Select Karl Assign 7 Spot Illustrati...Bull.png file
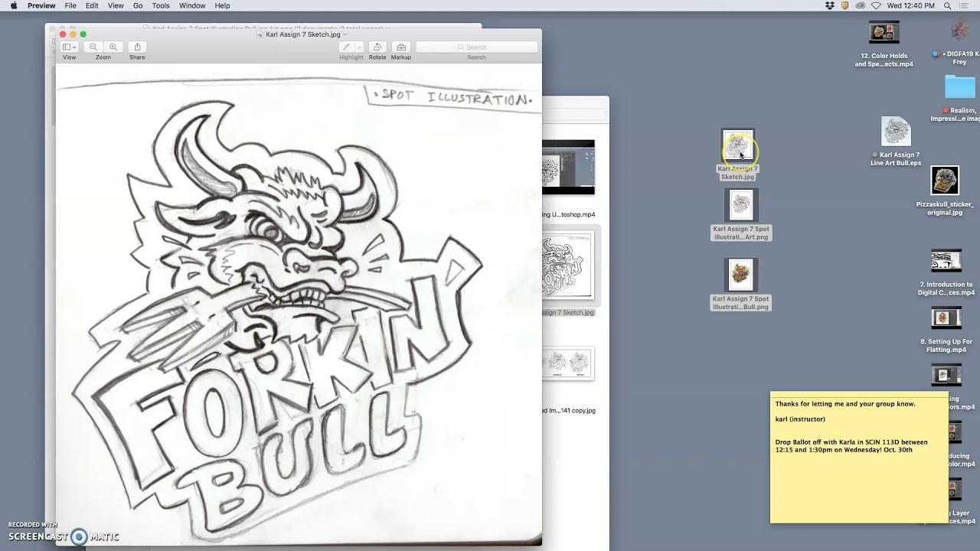Viewport: 980px width, 551px height. (741, 285)
